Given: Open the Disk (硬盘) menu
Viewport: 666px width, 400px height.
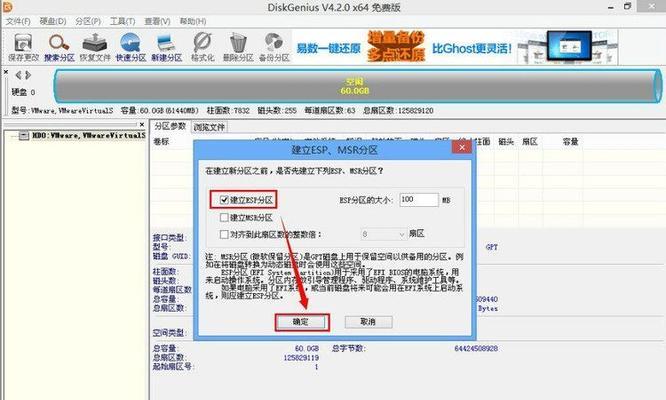Looking at the screenshot, I should tap(53, 21).
